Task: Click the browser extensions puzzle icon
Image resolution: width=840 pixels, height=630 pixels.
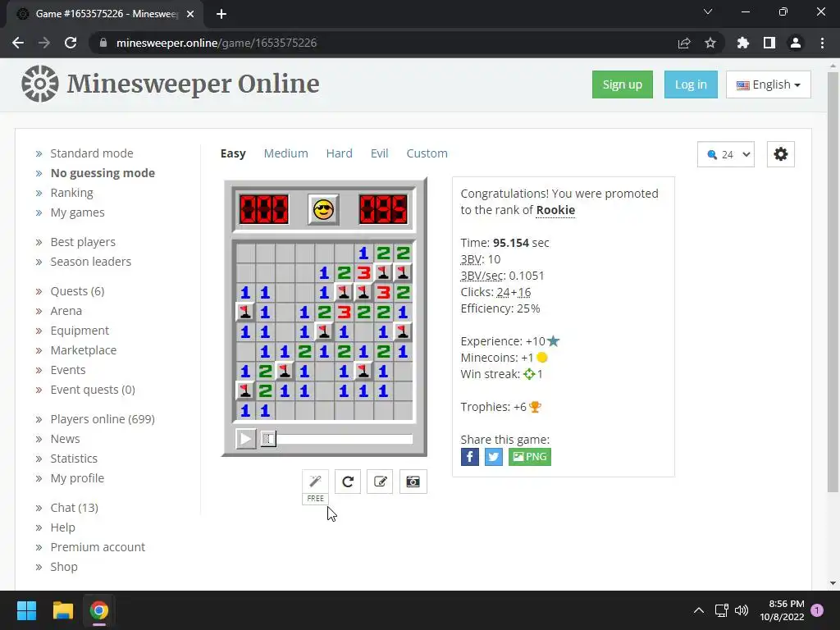Action: click(x=743, y=43)
